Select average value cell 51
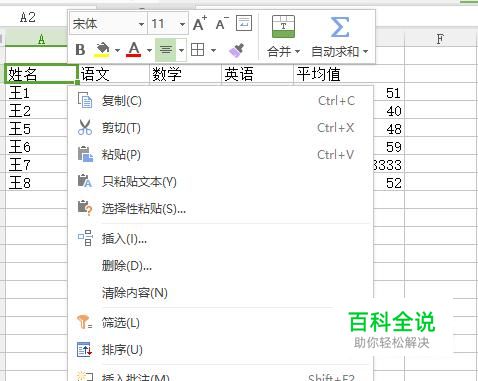The image size is (478, 381). pyautogui.click(x=389, y=93)
